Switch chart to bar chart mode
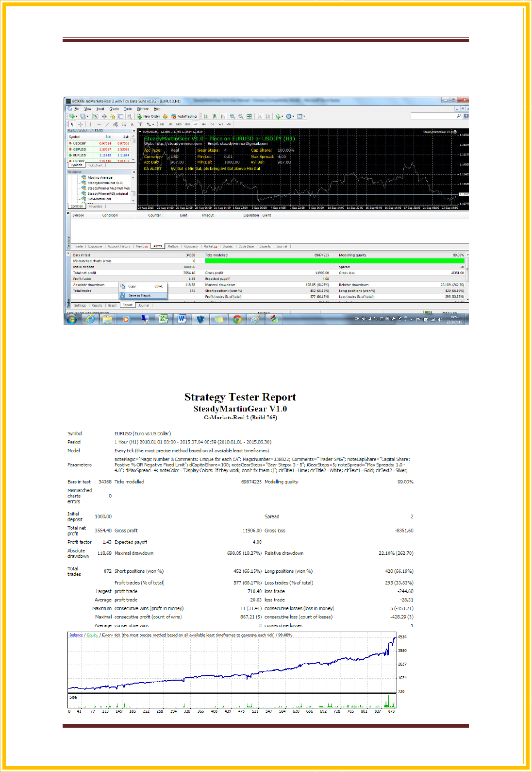 pyautogui.click(x=206, y=116)
